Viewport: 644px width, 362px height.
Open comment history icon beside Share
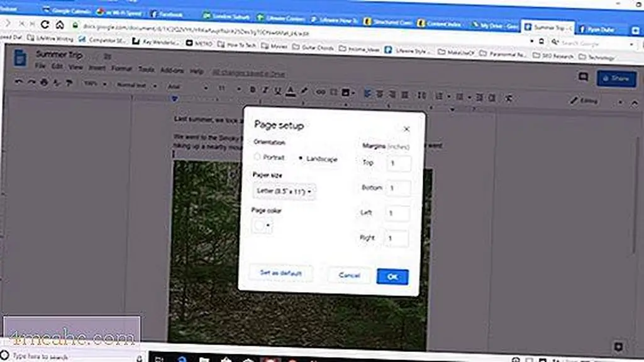point(583,77)
